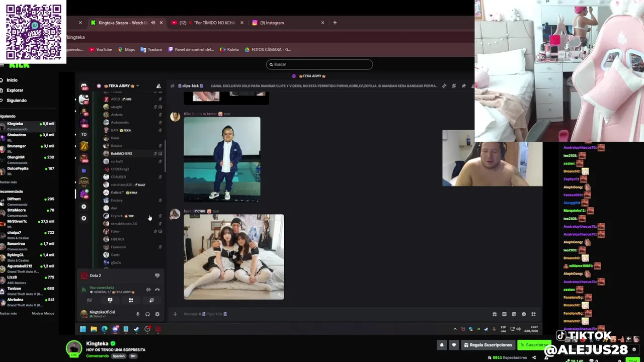Toggle camera in Discord voice panel
644x362 pixels.
click(x=90, y=300)
